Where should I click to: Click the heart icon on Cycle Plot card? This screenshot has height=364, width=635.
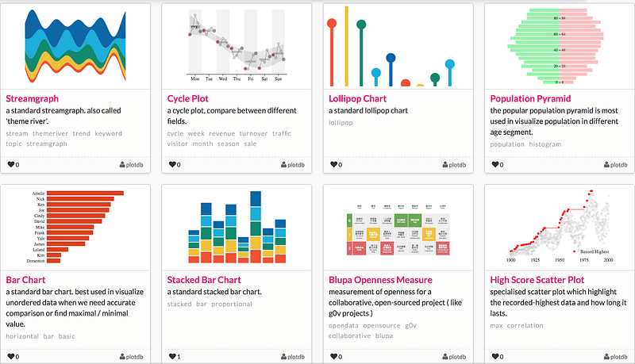click(x=171, y=165)
